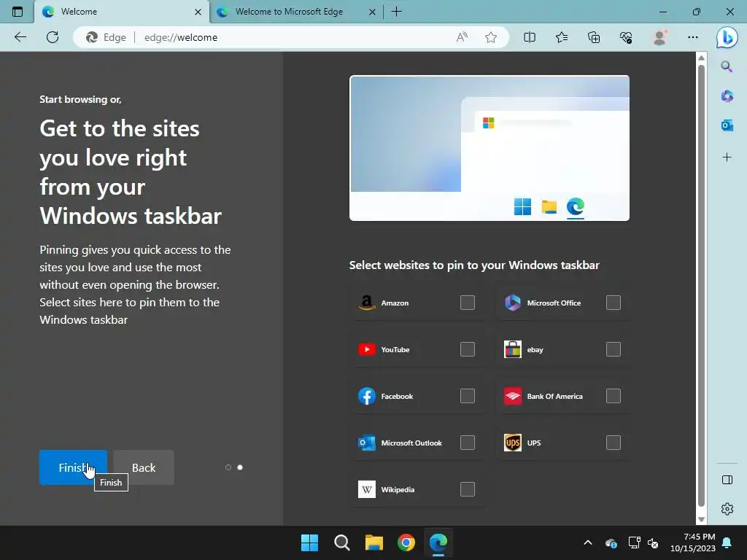Open the user profile avatar
The width and height of the screenshot is (747, 560).
pos(659,37)
